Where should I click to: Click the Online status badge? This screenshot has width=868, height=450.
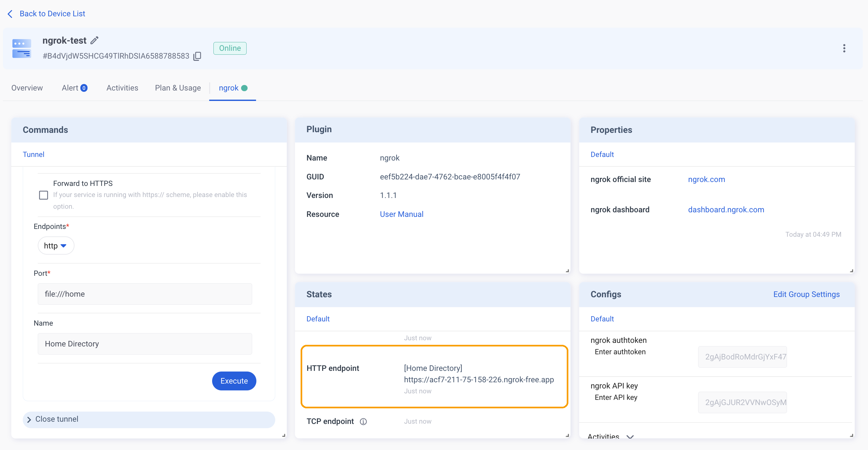230,48
